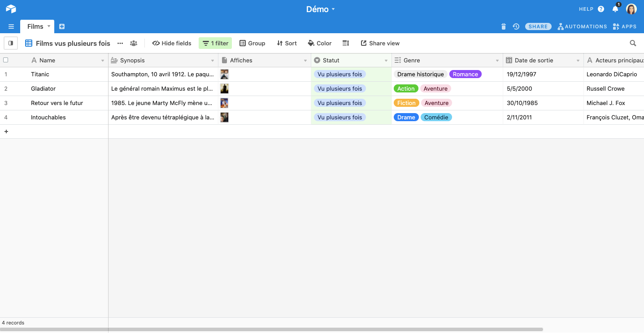Viewport: 644px width, 333px height.
Task: Open Automations panel
Action: pyautogui.click(x=582, y=26)
